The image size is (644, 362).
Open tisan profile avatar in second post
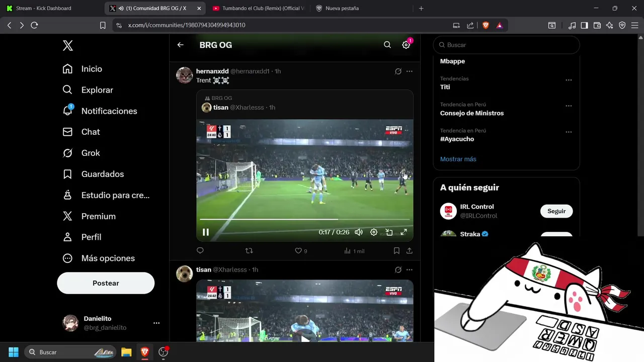pos(185,274)
